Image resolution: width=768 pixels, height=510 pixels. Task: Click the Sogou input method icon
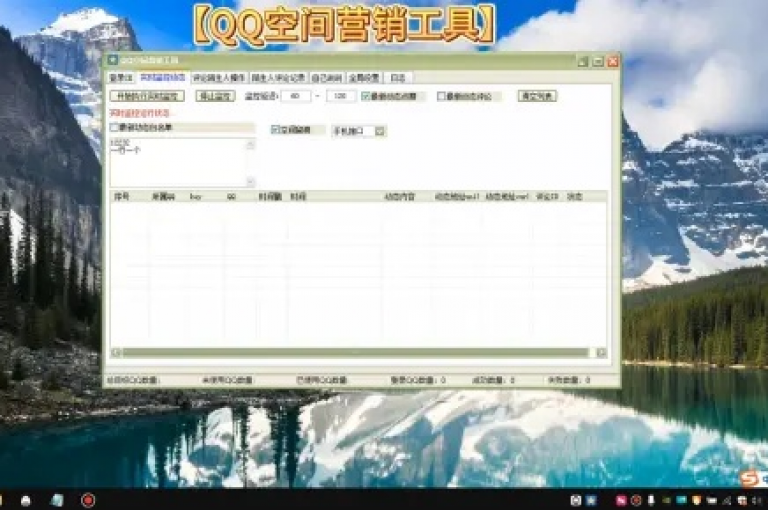pos(748,479)
